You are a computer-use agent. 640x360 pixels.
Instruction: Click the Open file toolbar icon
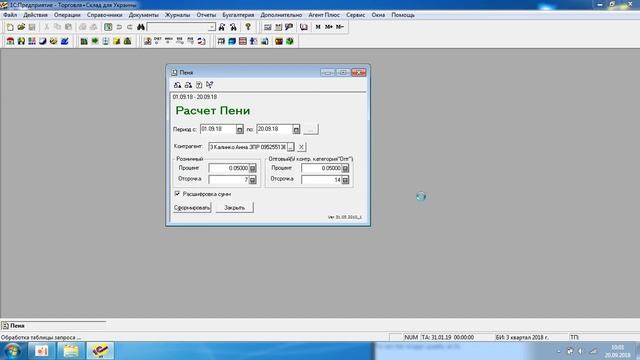pos(21,27)
